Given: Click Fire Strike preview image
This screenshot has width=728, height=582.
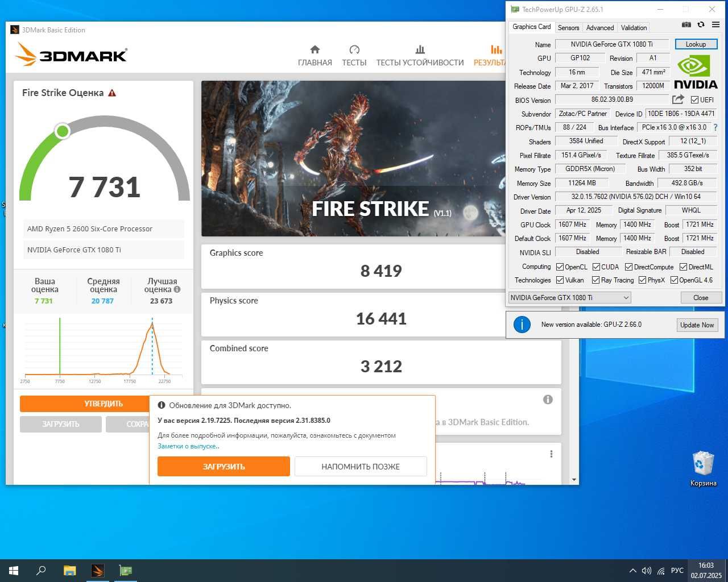Looking at the screenshot, I should point(353,159).
